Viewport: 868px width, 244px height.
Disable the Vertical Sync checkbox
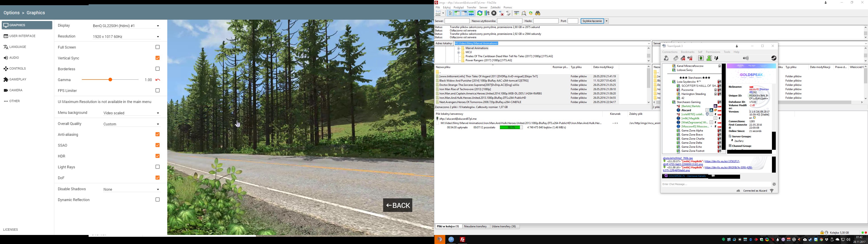(x=157, y=58)
